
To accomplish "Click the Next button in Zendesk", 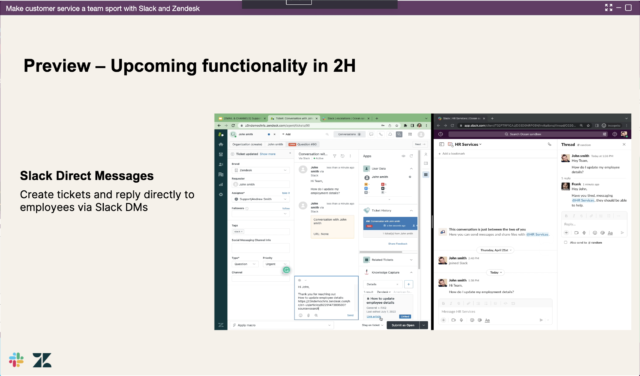I will [x=420, y=145].
